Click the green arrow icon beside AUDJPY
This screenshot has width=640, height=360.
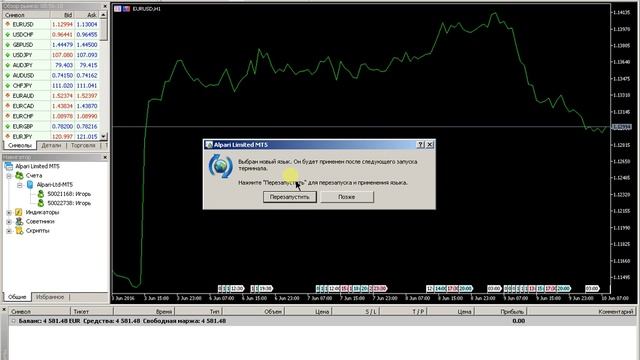pyautogui.click(x=7, y=65)
